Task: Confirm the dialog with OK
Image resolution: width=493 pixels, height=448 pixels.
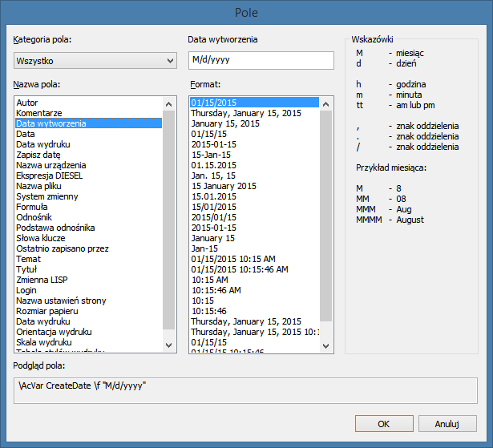Action: point(383,423)
